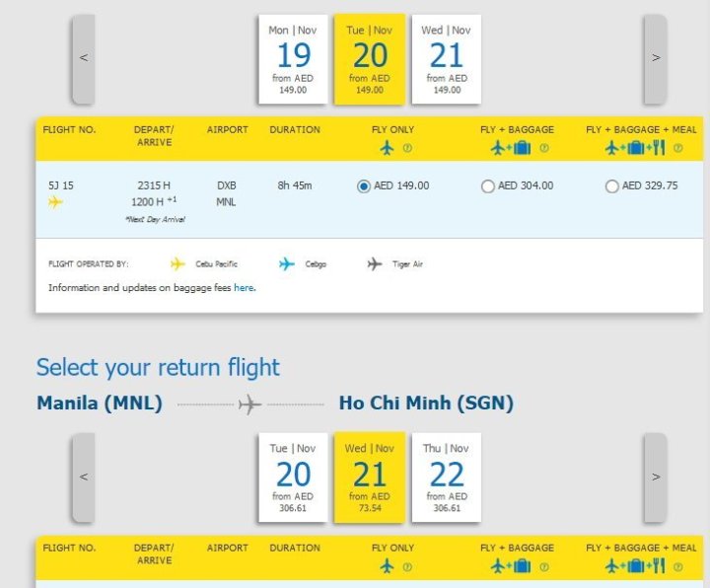The image size is (710, 588).
Task: Select the Fly Only AED 149.00 fare
Action: coord(364,185)
